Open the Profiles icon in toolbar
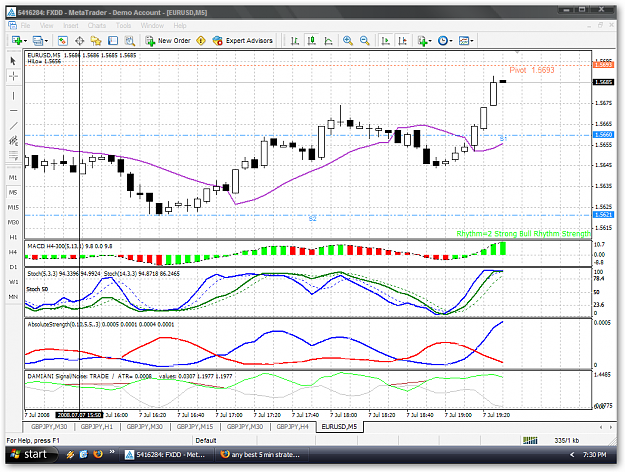Viewport: 625px width, 472px height. click(37, 41)
